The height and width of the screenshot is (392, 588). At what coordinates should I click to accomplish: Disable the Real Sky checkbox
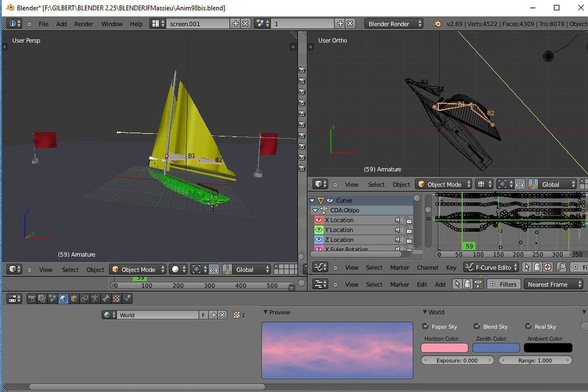point(528,326)
